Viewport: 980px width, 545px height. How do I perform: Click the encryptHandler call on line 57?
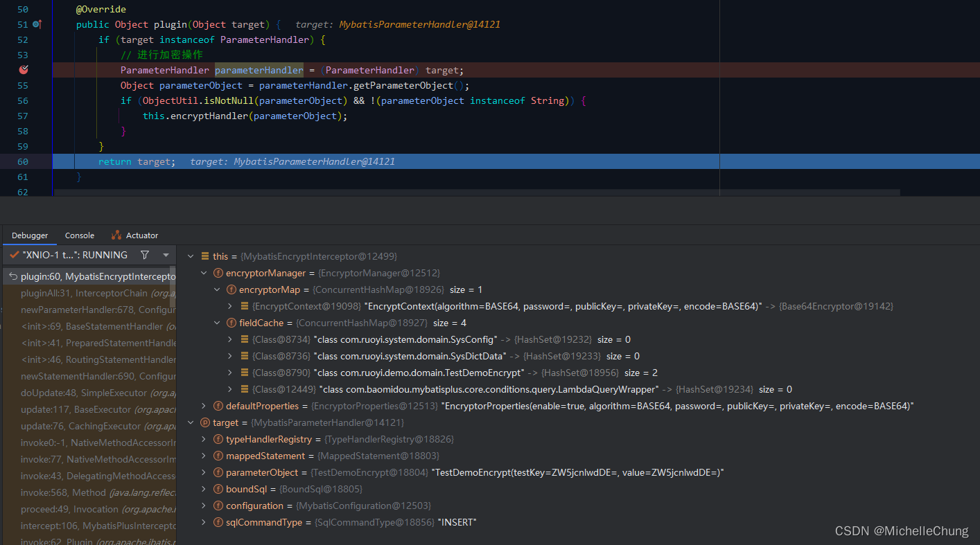(208, 116)
